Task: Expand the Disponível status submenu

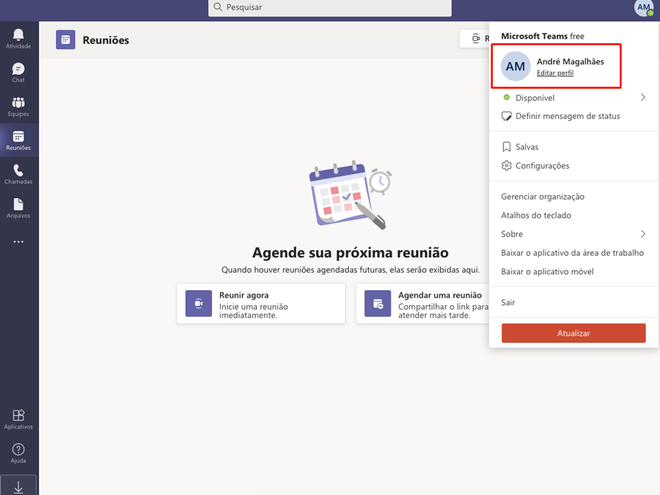Action: tap(574, 98)
